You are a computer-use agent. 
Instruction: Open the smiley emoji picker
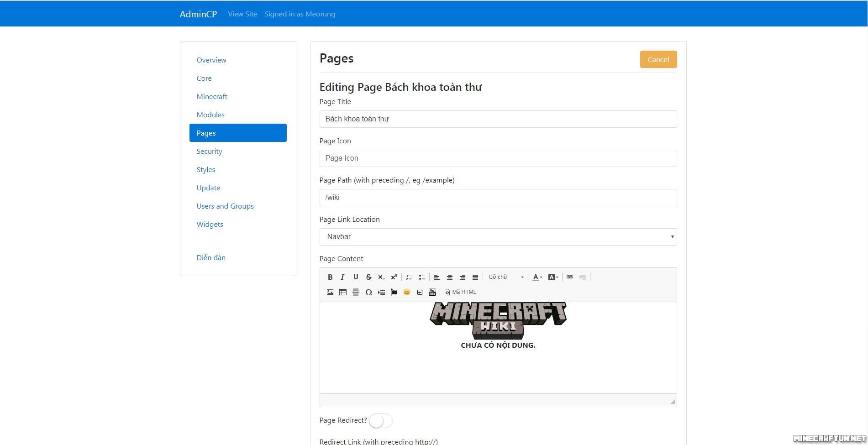pyautogui.click(x=407, y=292)
